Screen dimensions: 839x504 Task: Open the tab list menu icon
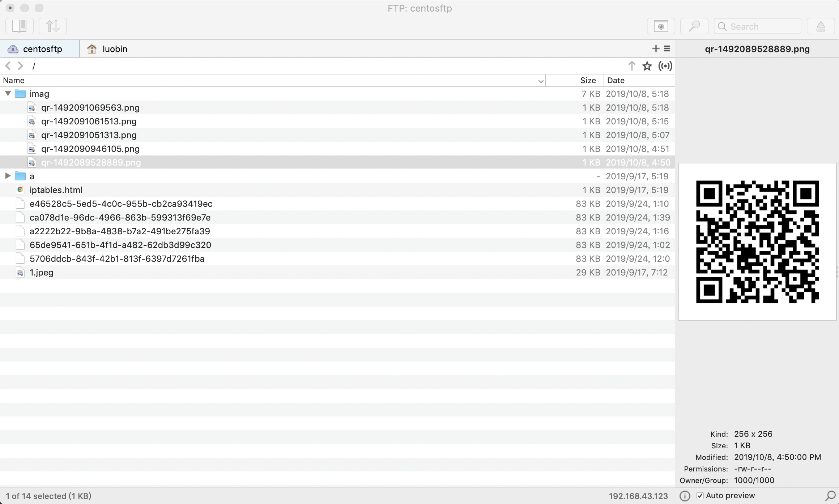pyautogui.click(x=667, y=48)
